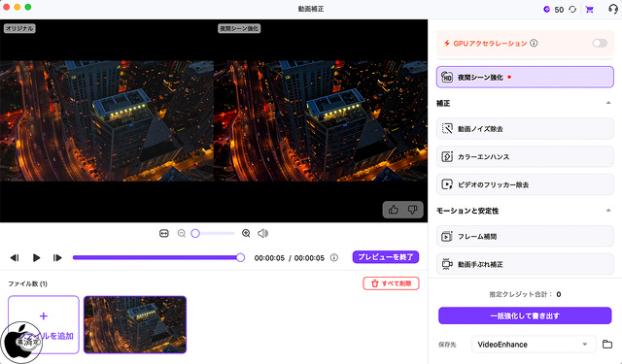Click the 夜間シーン強化 preview label
This screenshot has height=364, width=622.
[x=239, y=28]
